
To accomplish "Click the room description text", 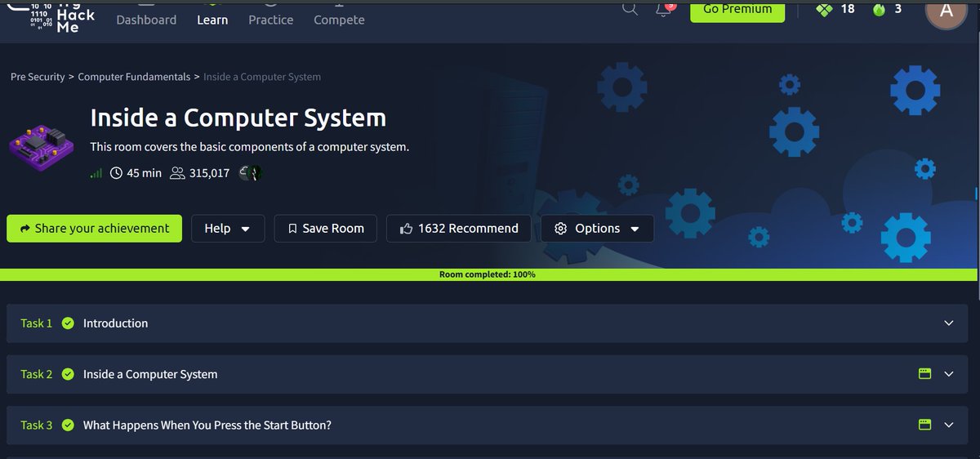I will point(249,147).
